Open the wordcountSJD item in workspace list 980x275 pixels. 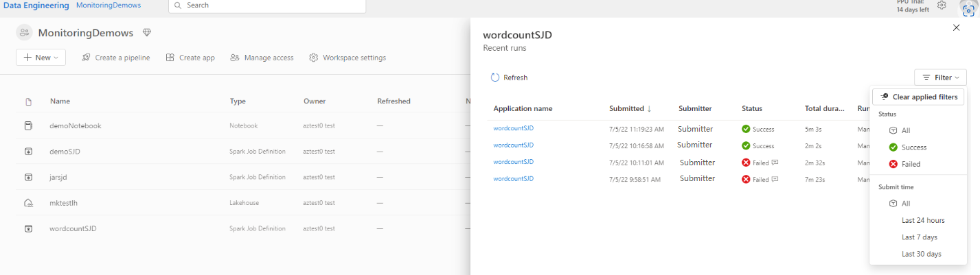point(73,228)
